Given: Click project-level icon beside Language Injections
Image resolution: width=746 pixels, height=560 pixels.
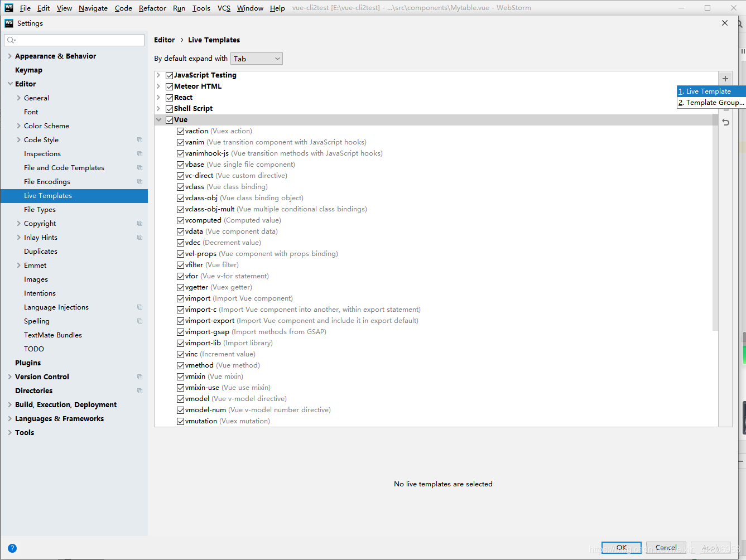Looking at the screenshot, I should click(x=139, y=307).
